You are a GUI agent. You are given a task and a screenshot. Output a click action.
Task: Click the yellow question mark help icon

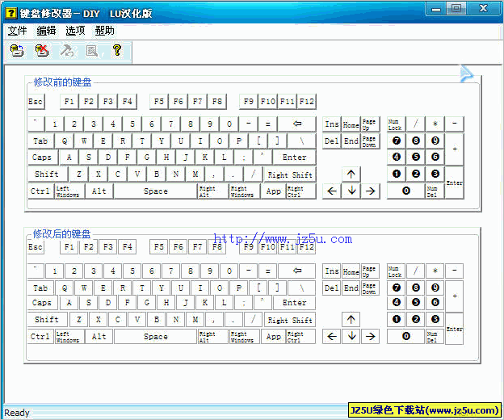117,50
